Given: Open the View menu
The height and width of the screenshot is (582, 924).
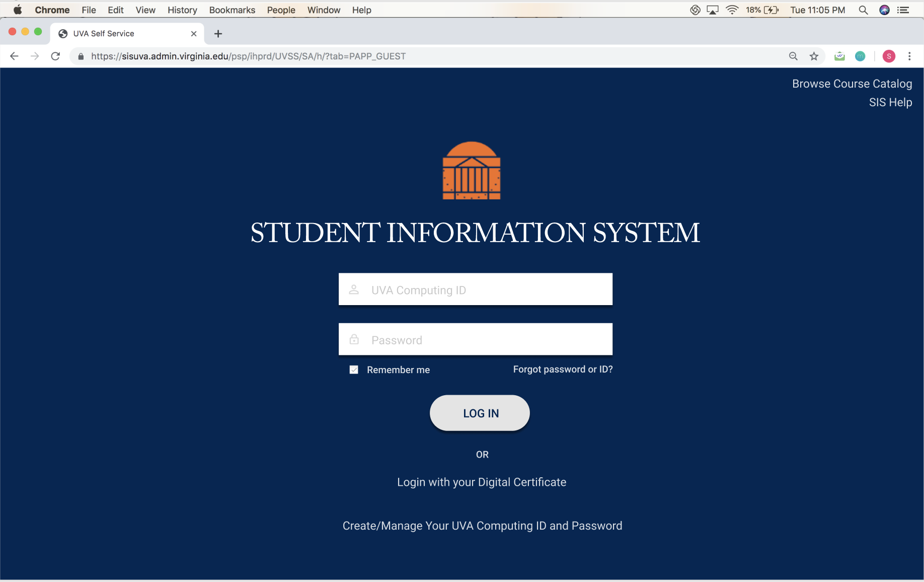Looking at the screenshot, I should pos(145,10).
